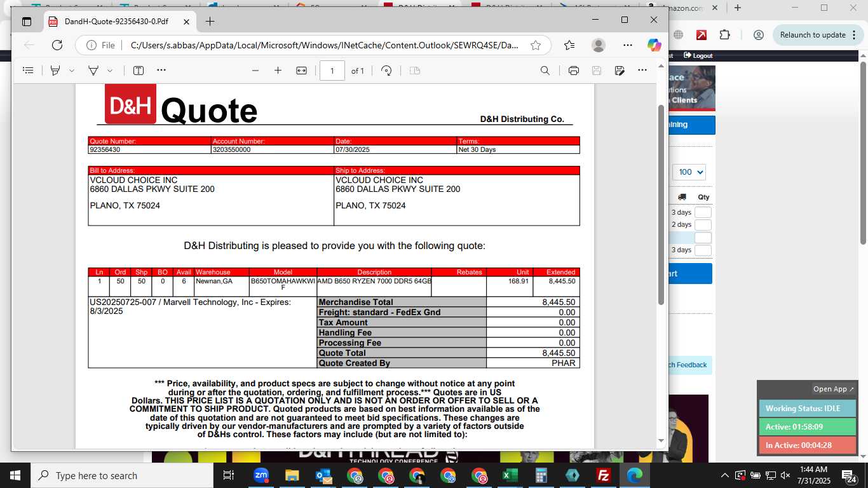Zoom in the PDF with plus button
This screenshot has width=868, height=488.
click(278, 71)
